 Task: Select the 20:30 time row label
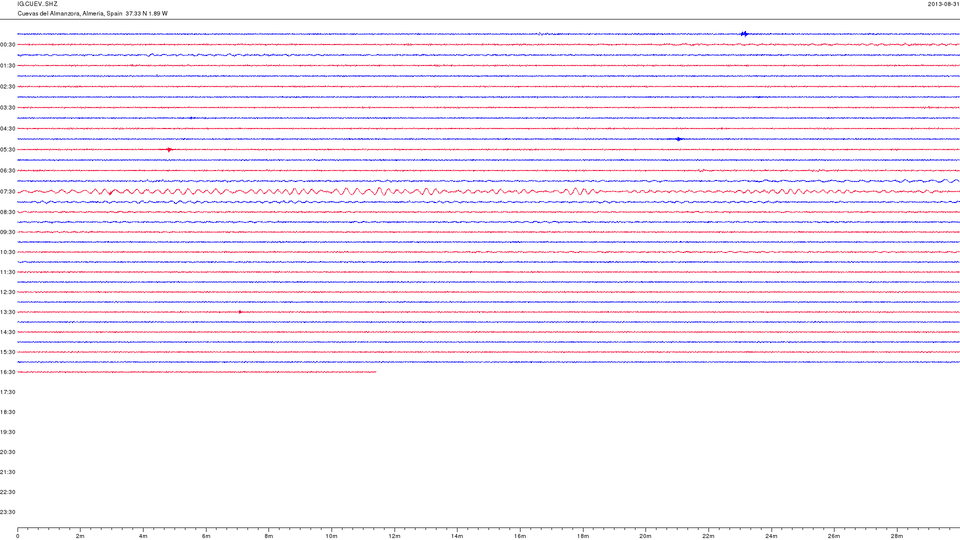coord(7,452)
